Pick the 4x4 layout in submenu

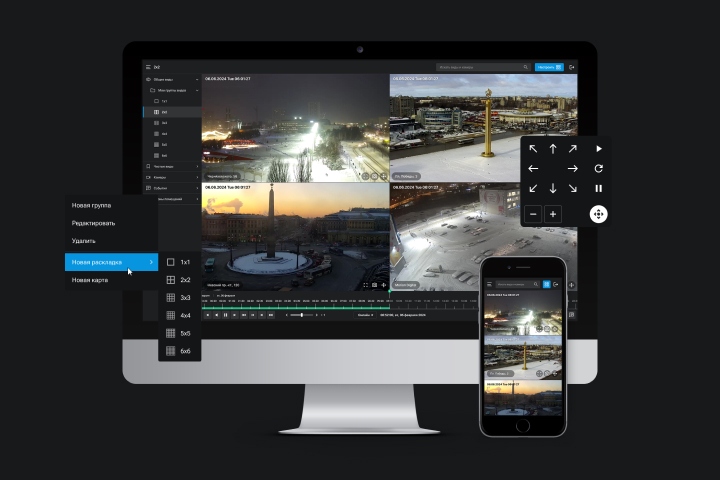(x=180, y=316)
